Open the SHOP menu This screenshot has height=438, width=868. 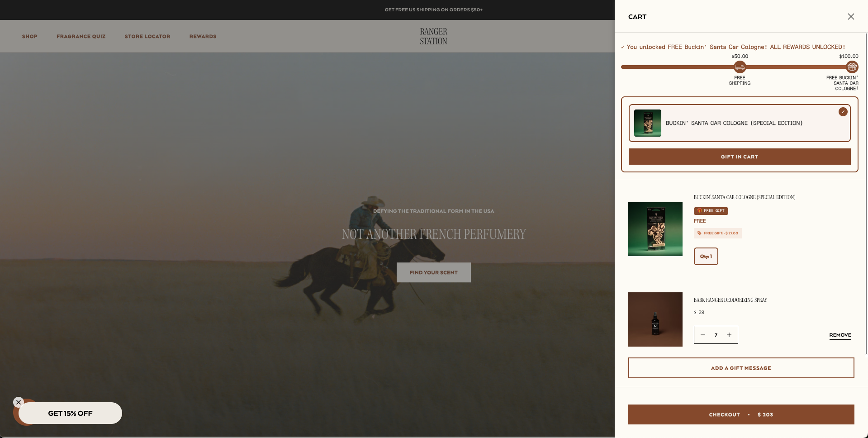pos(29,36)
